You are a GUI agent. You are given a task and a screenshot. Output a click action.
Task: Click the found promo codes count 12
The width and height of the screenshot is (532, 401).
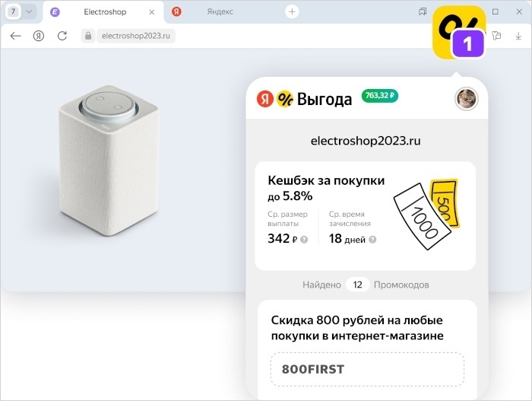pos(357,285)
